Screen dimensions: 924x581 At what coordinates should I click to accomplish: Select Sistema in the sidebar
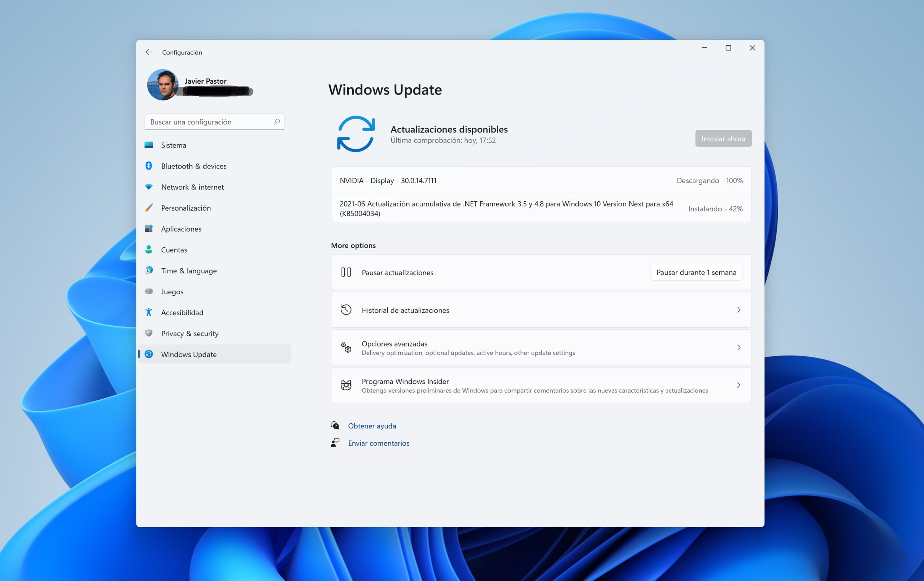coord(174,145)
